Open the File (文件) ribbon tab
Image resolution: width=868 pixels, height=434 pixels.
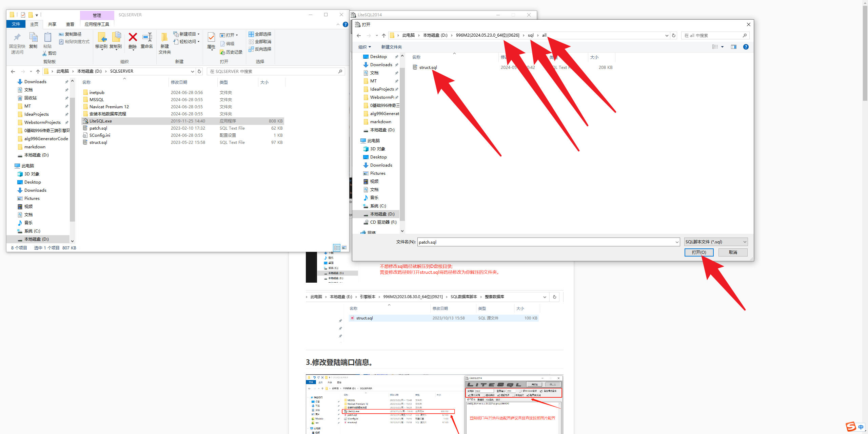16,24
